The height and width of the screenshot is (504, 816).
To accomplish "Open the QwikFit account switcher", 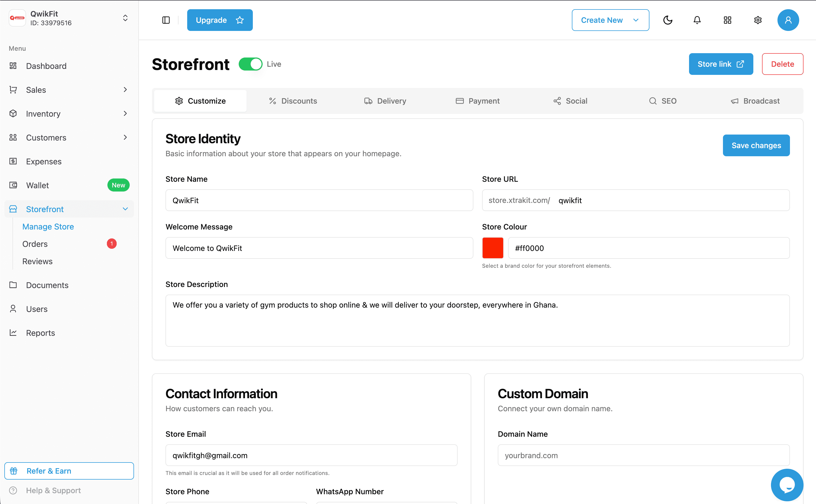I will coord(125,18).
